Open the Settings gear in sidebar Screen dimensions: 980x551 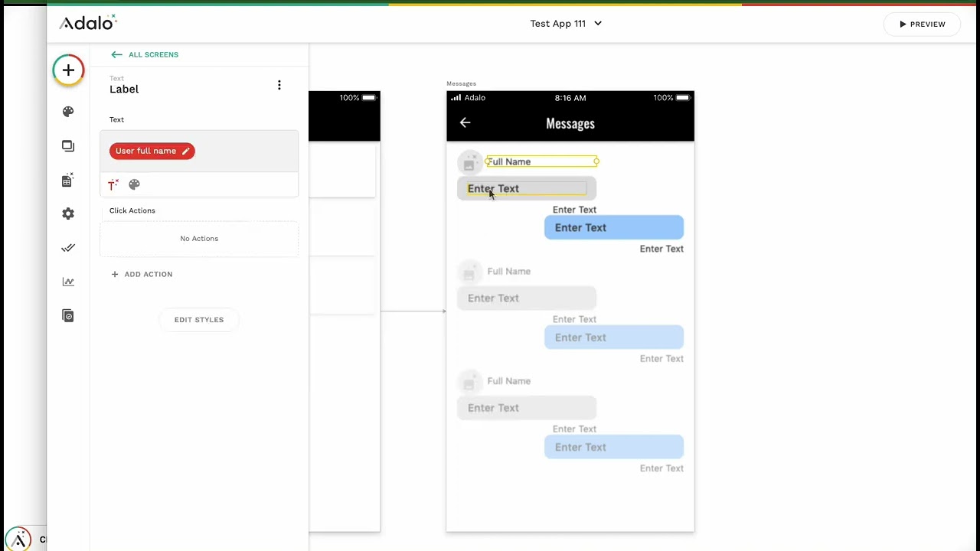68,214
